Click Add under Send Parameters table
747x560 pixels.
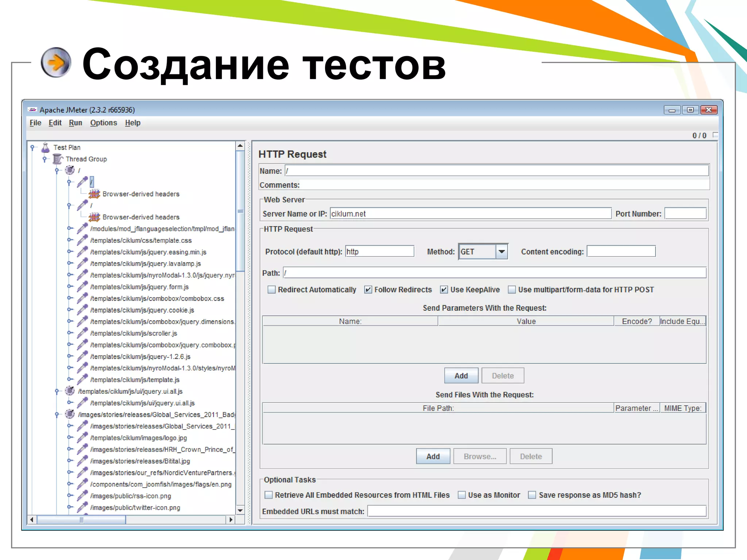pyautogui.click(x=461, y=376)
